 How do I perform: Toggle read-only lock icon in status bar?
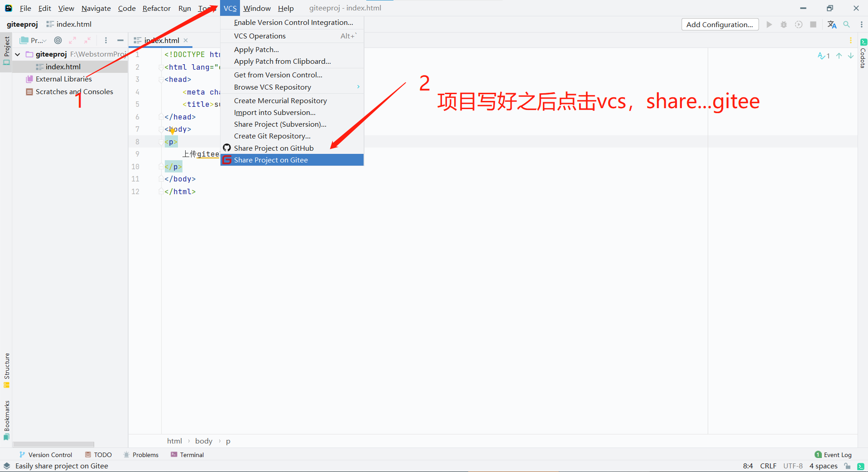847,466
